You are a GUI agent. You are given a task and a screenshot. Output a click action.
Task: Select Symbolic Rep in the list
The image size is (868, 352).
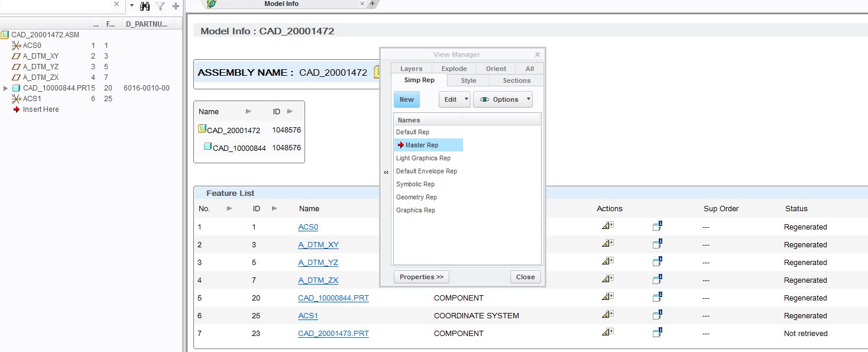[x=415, y=184]
